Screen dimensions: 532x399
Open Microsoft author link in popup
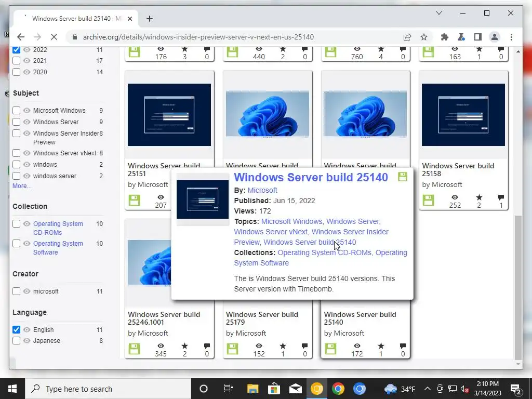tap(262, 190)
